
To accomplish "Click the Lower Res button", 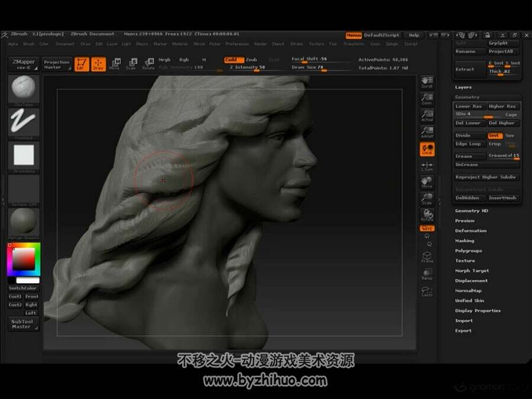I will (x=469, y=106).
